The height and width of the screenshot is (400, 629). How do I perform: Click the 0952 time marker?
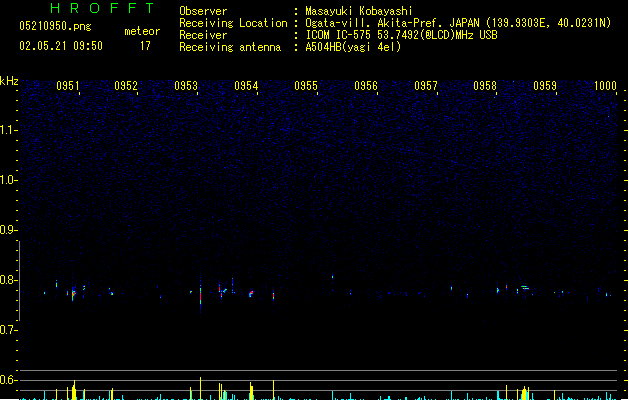point(126,85)
